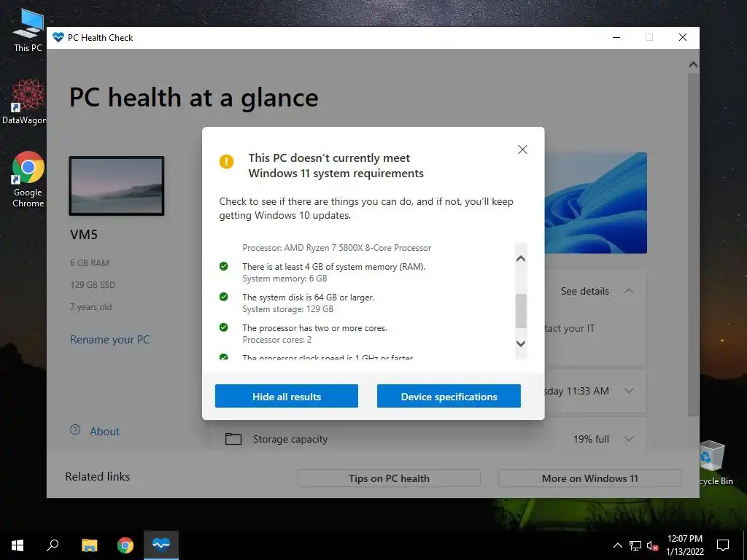Screen dimensions: 747x560
Task: Click 'Processor cores: 2' text
Action: click(x=276, y=340)
